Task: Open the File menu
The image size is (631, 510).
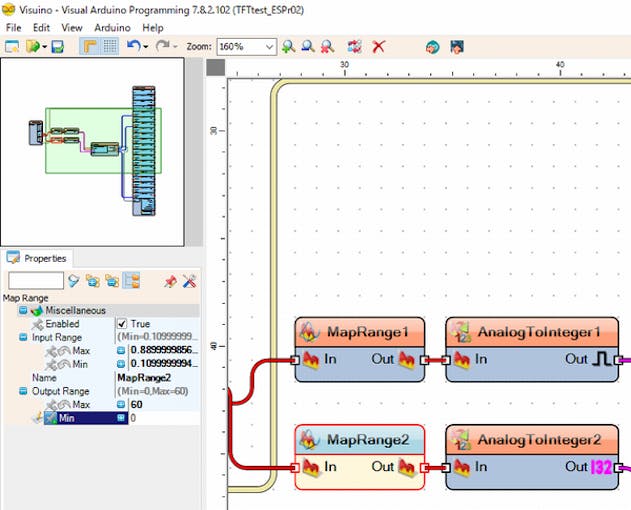Action: 13,28
